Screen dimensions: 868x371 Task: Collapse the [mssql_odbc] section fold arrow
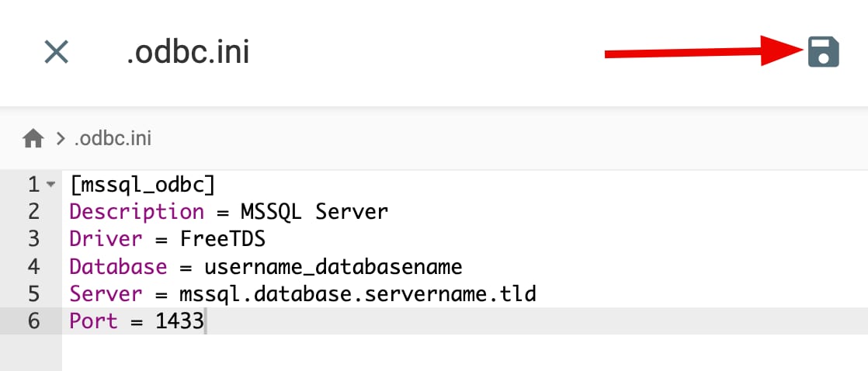point(51,185)
